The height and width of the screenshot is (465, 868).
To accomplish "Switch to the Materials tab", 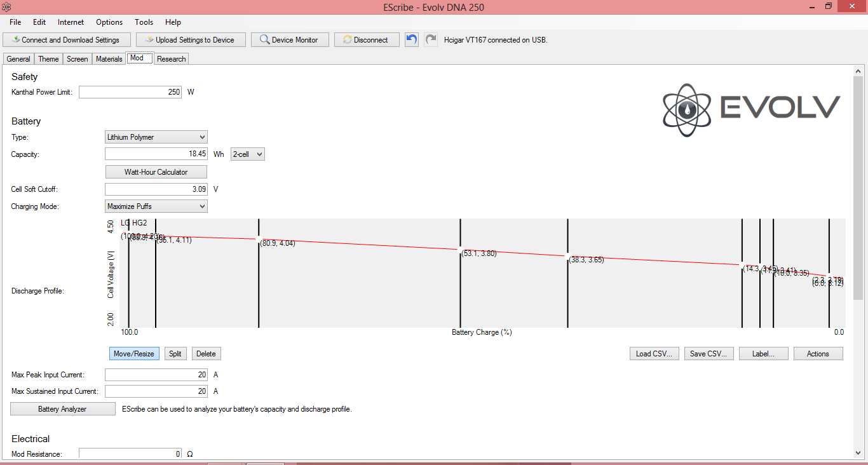I will 109,59.
